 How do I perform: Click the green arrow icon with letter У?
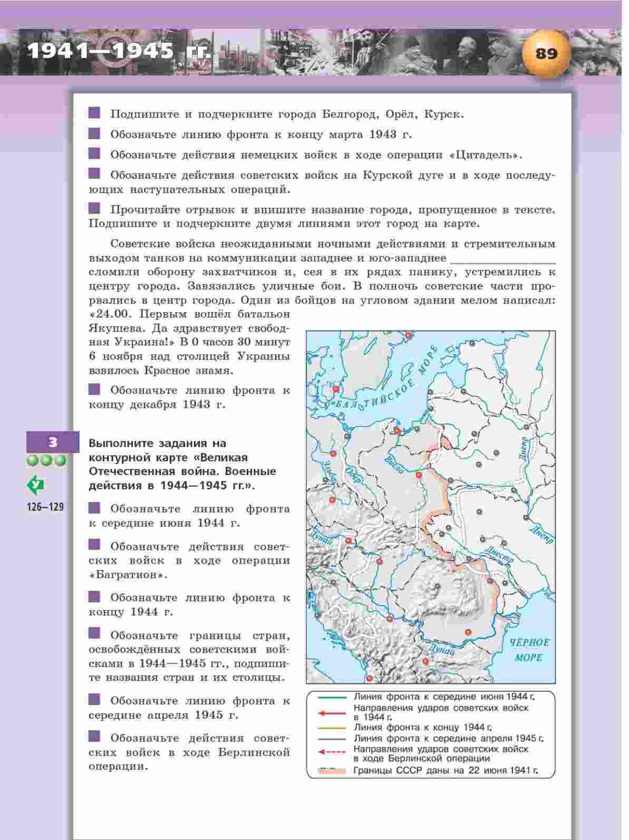35,485
